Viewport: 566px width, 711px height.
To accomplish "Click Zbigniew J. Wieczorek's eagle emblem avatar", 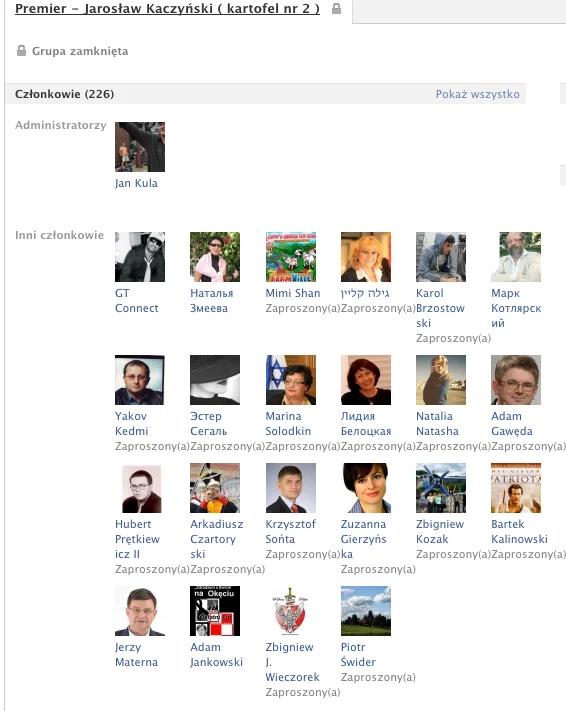I will click(x=291, y=611).
